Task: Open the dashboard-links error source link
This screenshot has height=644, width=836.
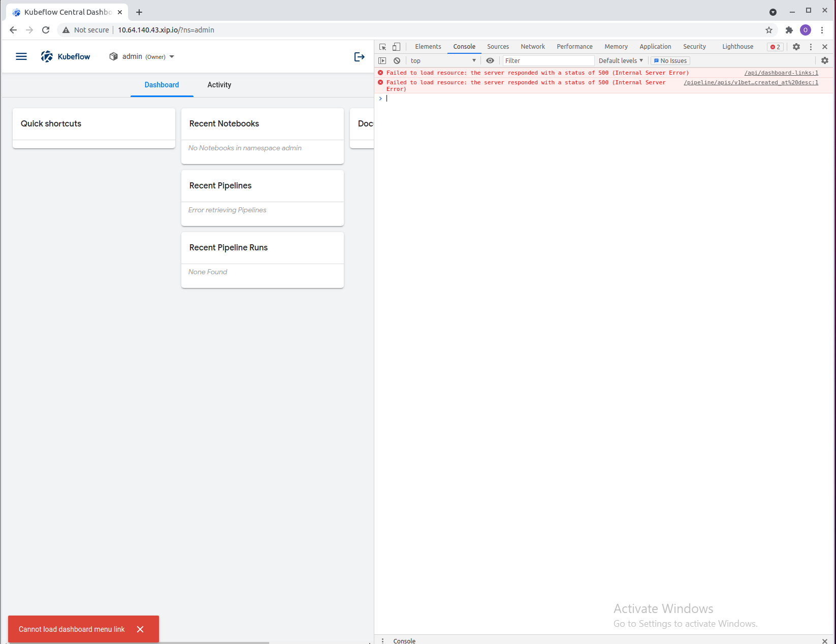Action: (781, 73)
